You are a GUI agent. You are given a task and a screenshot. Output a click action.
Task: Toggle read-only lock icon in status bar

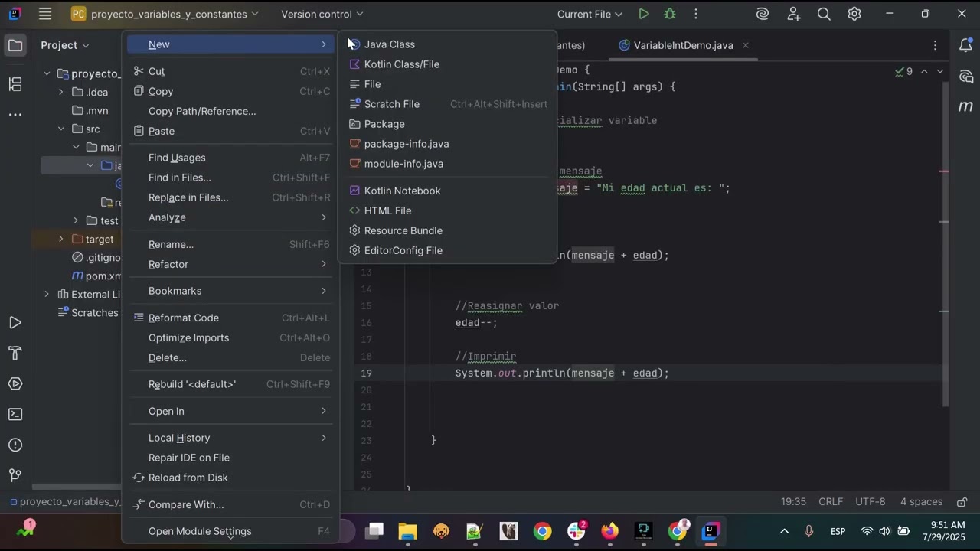pos(962,502)
